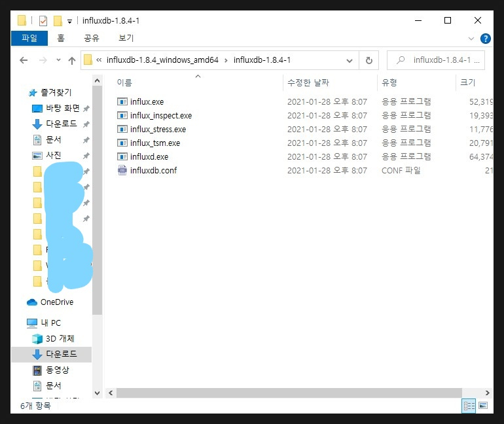Click the Properties quick access toolbar icon
Image resolution: width=504 pixels, height=424 pixels.
click(x=43, y=21)
